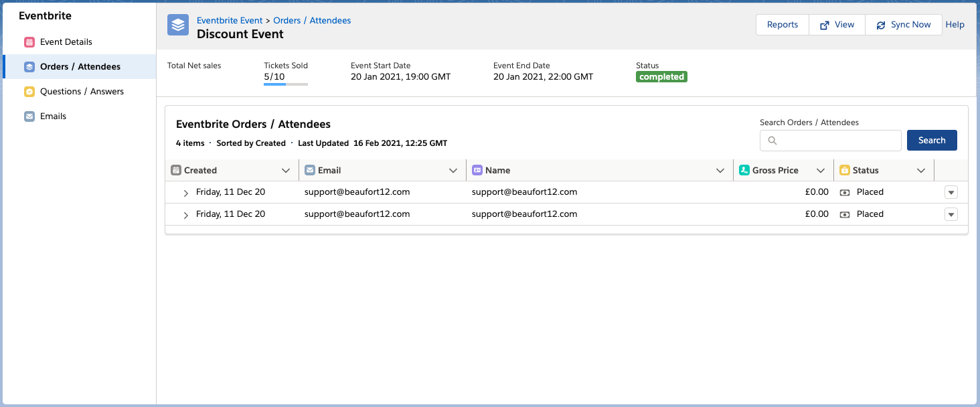Click the completed status badge
The height and width of the screenshot is (407, 980).
point(661,77)
